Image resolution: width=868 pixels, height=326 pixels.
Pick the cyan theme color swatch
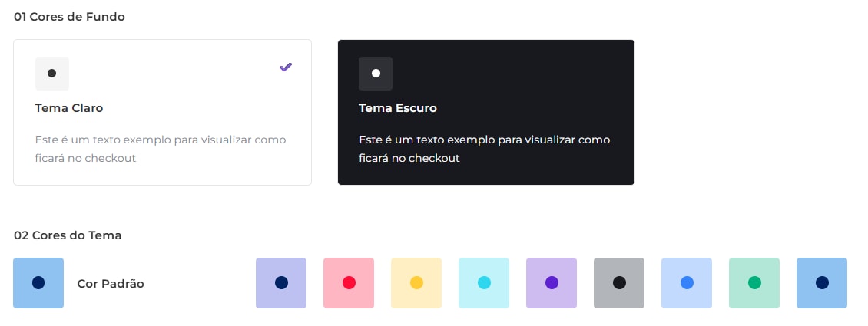pos(484,283)
